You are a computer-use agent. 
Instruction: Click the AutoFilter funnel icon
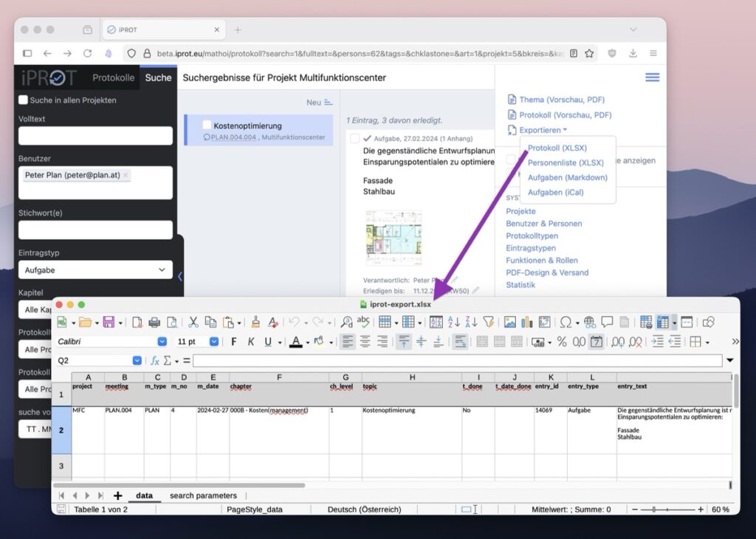click(x=488, y=322)
